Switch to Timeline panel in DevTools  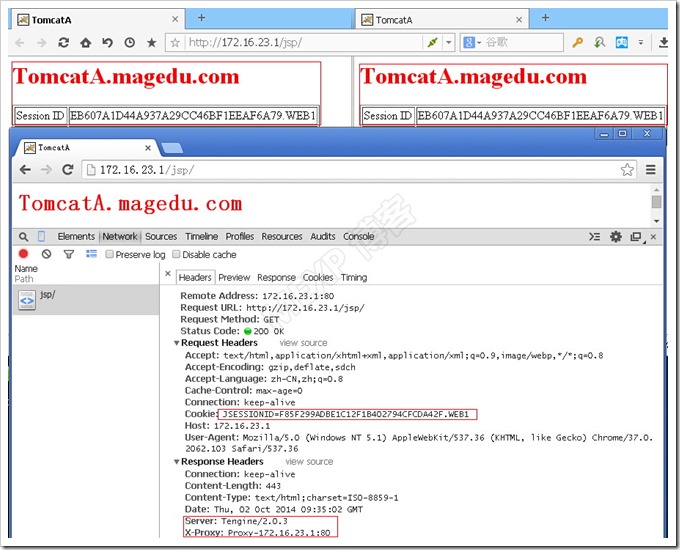tap(202, 236)
